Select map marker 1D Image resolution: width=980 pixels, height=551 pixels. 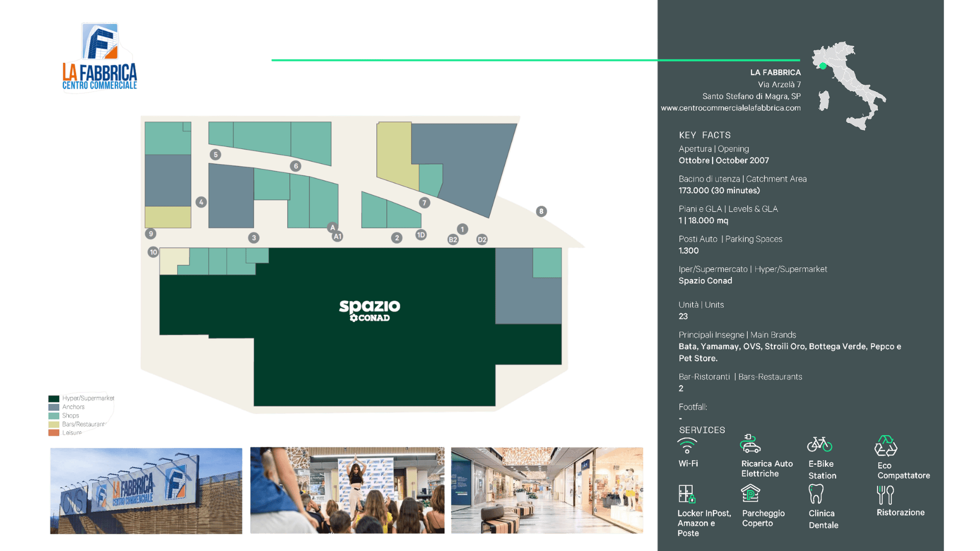coord(421,235)
